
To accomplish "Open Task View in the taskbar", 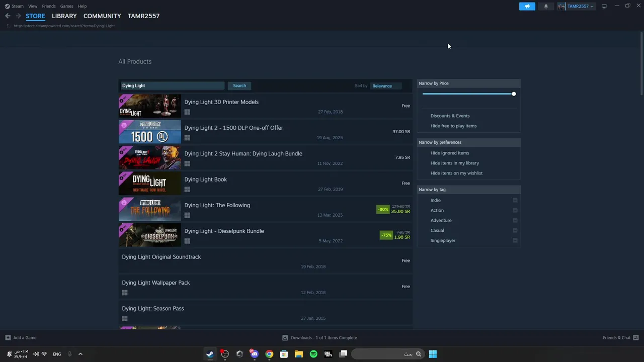I will [x=343, y=354].
